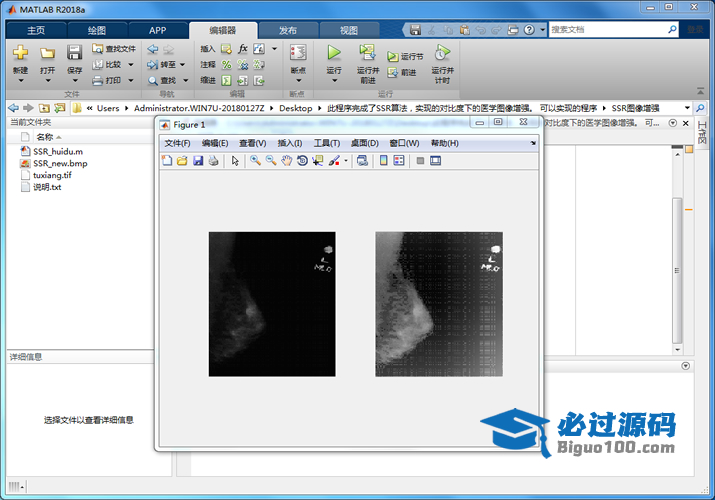Open file using the folder icon

click(47, 53)
